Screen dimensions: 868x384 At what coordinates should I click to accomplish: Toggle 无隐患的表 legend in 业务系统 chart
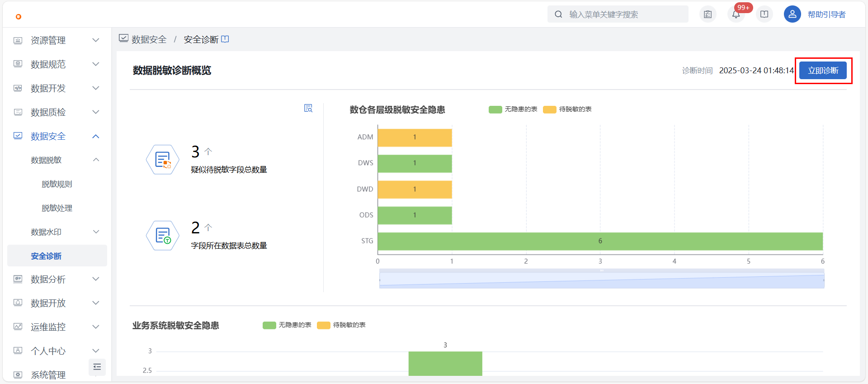coord(287,325)
